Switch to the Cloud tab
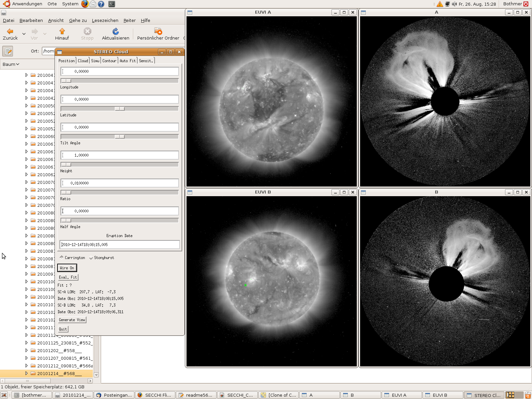Viewport: 532px width, 399px height. tap(83, 61)
